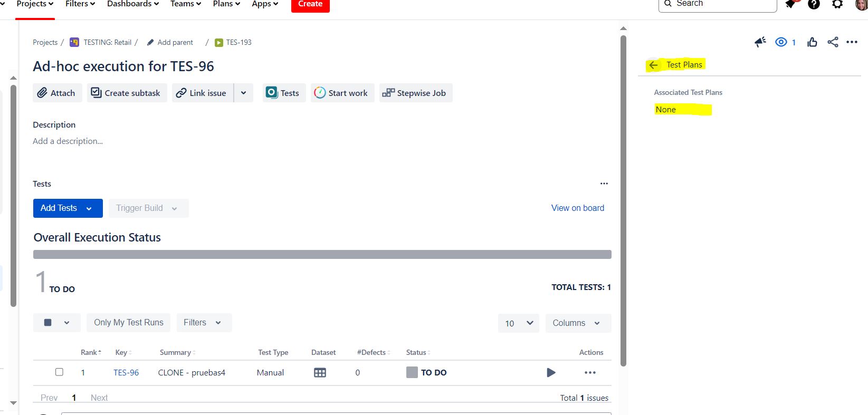The image size is (868, 415).
Task: Toggle the watch eye icon
Action: click(781, 42)
